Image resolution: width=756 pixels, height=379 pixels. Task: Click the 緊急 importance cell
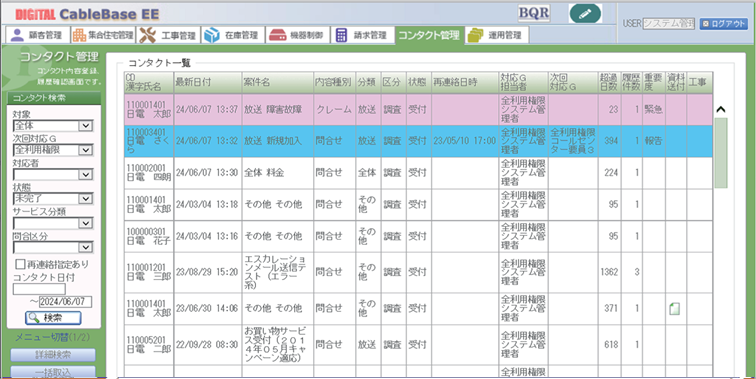[654, 109]
